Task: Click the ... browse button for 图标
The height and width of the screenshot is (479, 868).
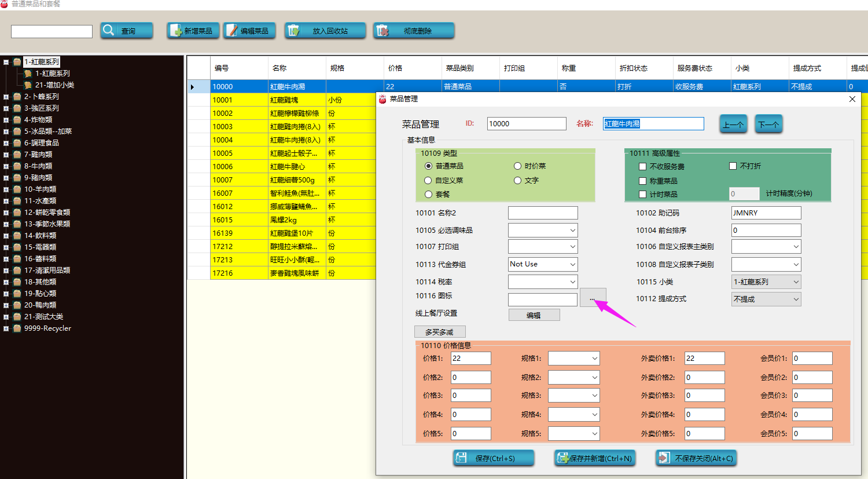Action: (x=593, y=299)
